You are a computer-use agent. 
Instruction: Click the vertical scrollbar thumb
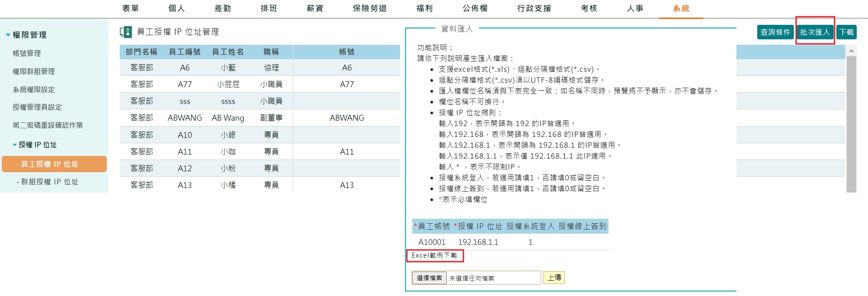851,124
